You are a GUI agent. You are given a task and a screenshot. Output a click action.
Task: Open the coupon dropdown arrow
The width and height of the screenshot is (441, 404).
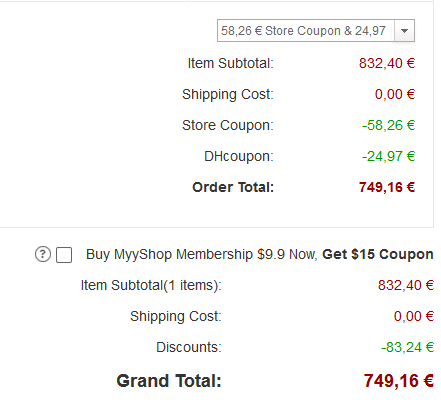point(404,31)
